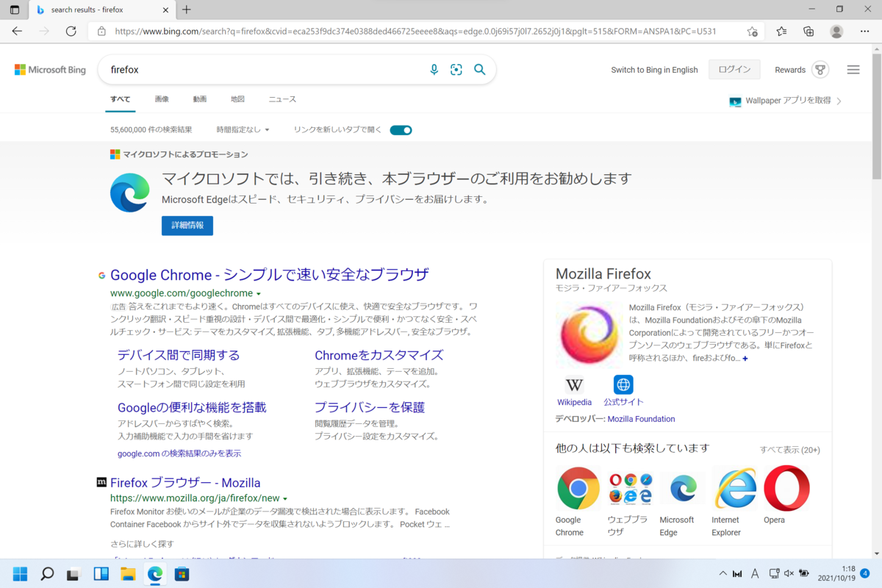This screenshot has height=588, width=882.
Task: Start voice search with microphone icon
Action: (x=434, y=69)
